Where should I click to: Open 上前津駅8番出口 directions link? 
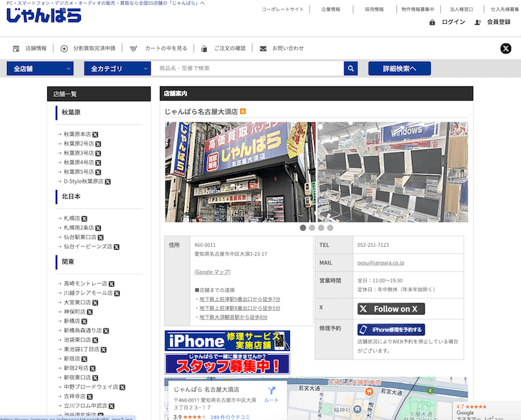tap(240, 308)
